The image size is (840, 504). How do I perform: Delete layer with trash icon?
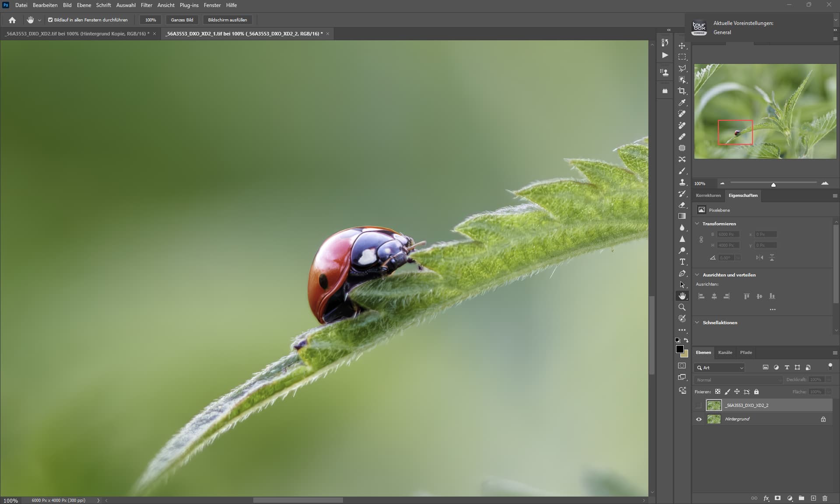pyautogui.click(x=825, y=498)
